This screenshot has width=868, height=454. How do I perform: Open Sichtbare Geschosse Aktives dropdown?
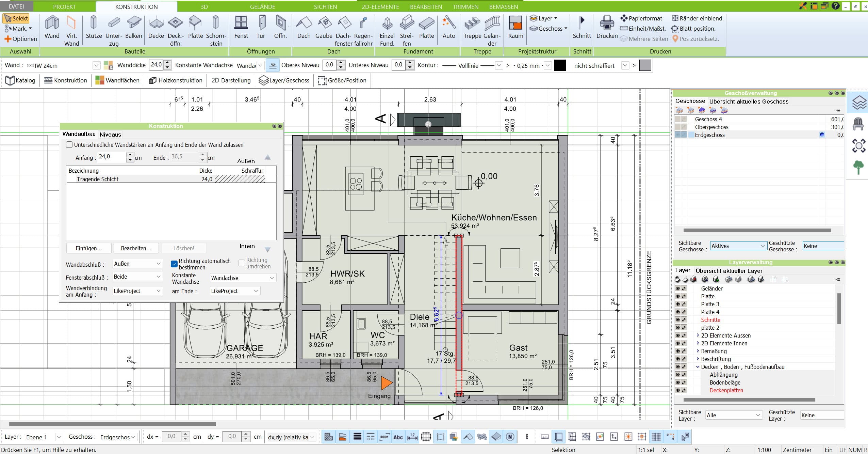pos(738,246)
